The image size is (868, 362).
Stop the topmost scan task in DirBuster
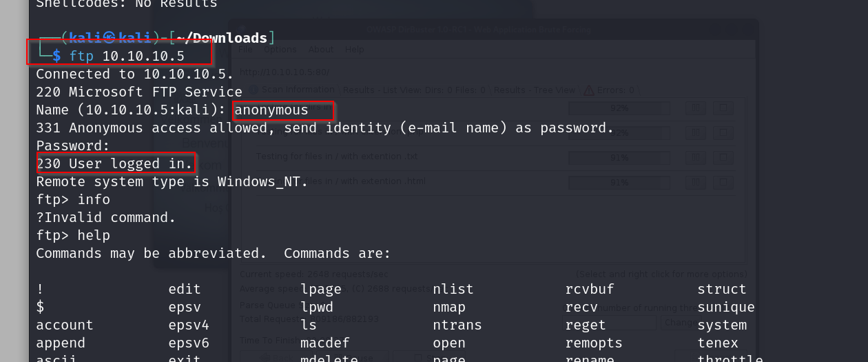click(722, 108)
